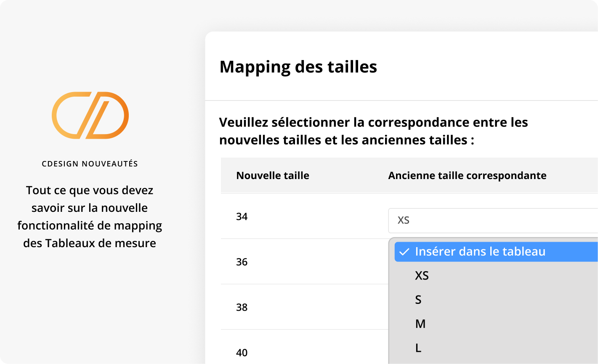Select M in the correspondence dropdown
This screenshot has width=598, height=364.
[420, 324]
